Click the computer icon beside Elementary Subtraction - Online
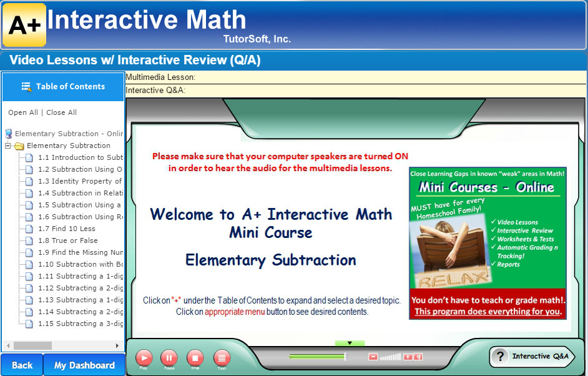The width and height of the screenshot is (588, 376). tap(9, 134)
